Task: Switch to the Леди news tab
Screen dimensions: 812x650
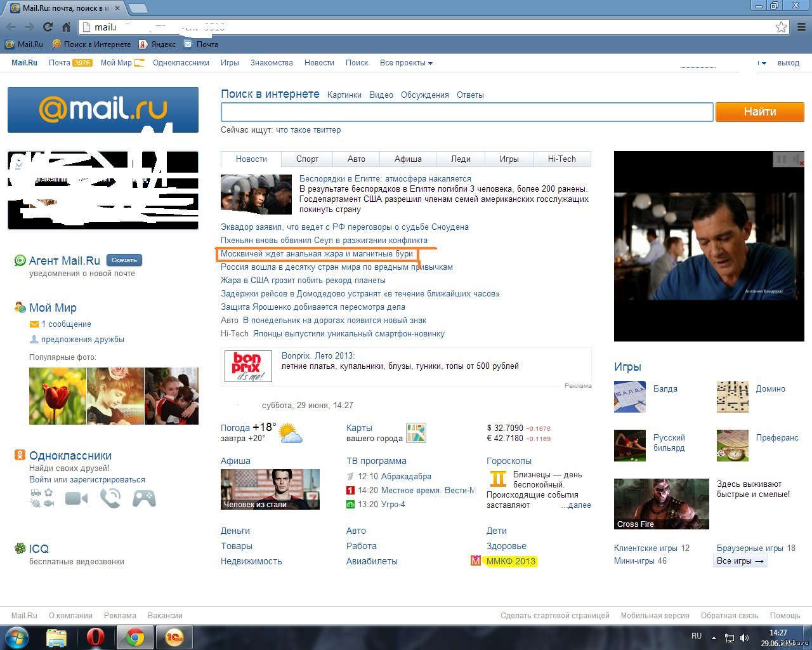Action: tap(461, 159)
